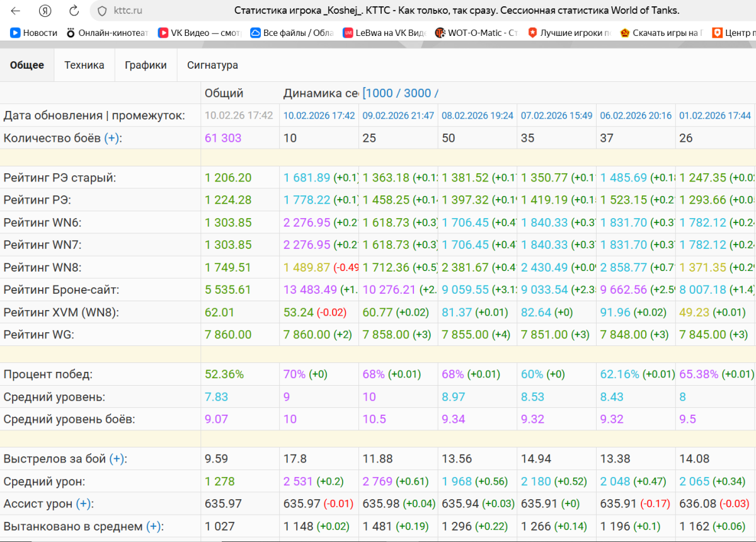
Task: Select session date 09.02.2026 21:47
Action: (398, 116)
